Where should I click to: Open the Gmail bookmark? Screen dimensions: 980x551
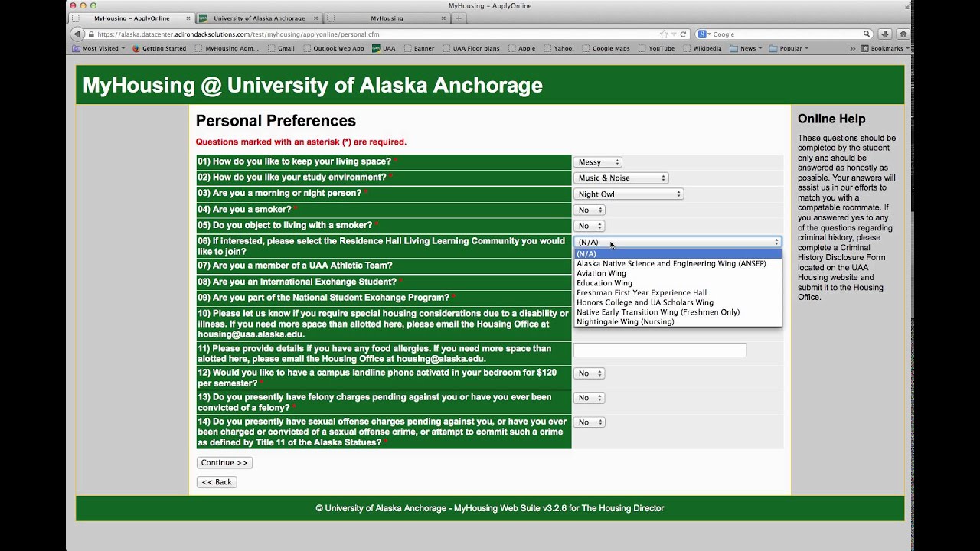pos(286,48)
